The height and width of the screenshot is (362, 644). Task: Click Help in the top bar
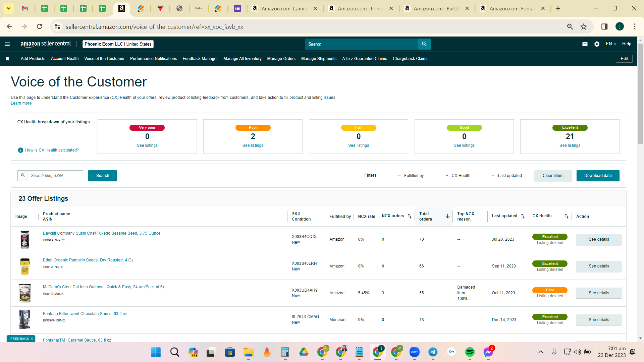click(x=627, y=44)
